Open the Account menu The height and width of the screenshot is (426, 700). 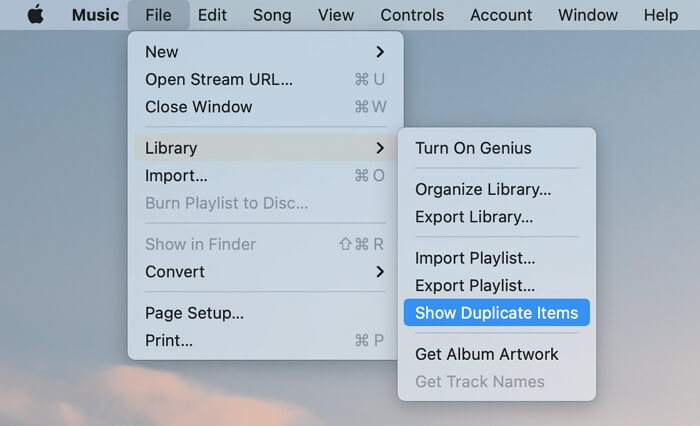click(501, 15)
